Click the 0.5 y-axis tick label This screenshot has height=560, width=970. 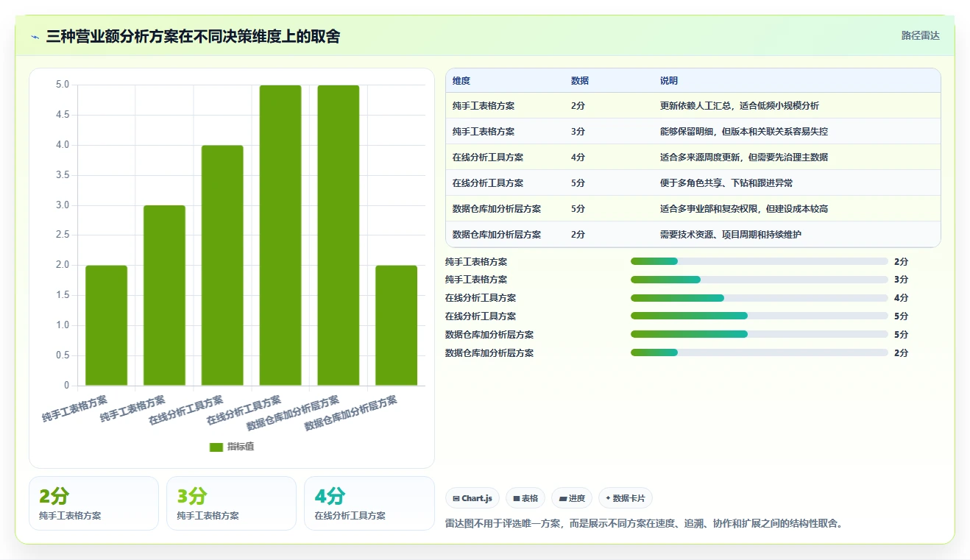point(63,355)
